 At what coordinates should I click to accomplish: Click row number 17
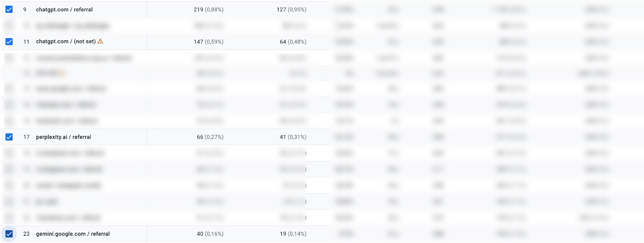pos(27,137)
